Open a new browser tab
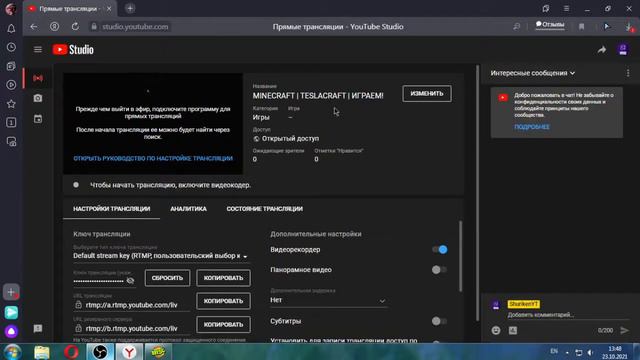The image size is (640, 360). click(130, 8)
